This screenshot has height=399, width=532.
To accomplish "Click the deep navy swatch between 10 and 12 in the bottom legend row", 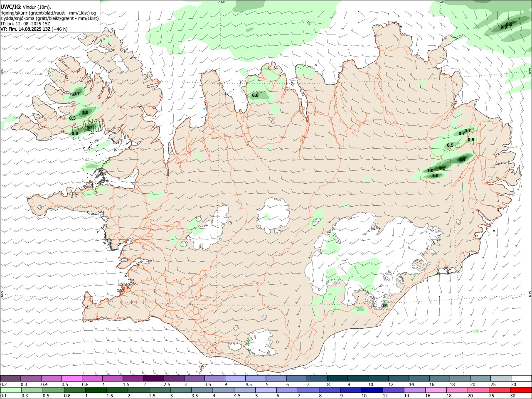I will (x=372, y=390).
